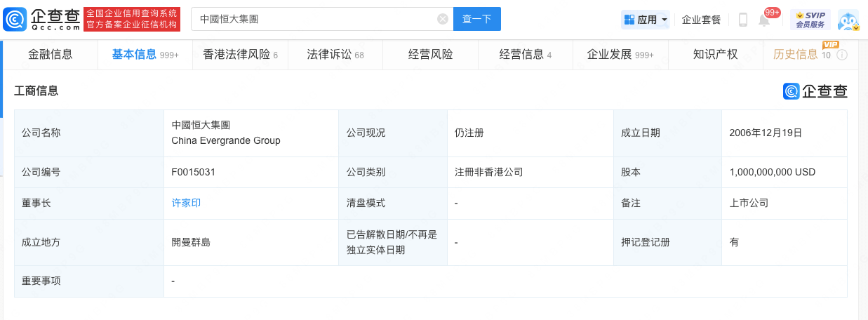
Task: Open 企业套餐 link
Action: tap(701, 20)
